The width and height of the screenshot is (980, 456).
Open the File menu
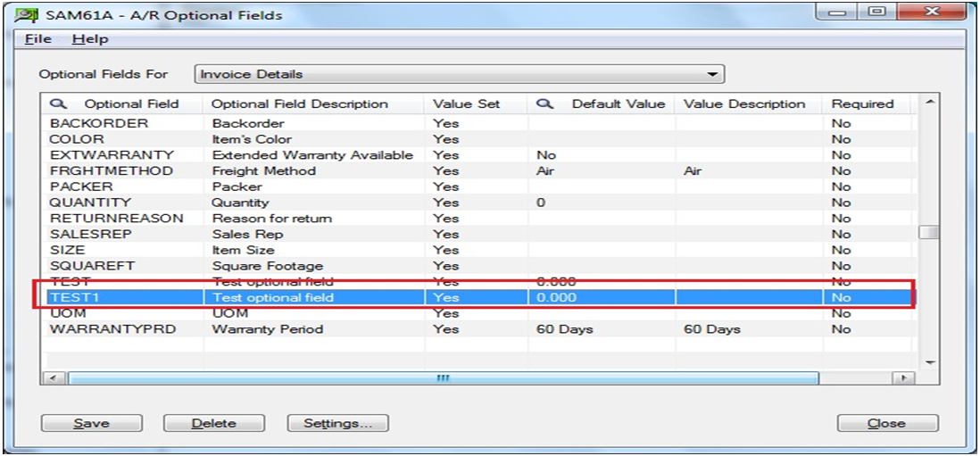click(37, 39)
